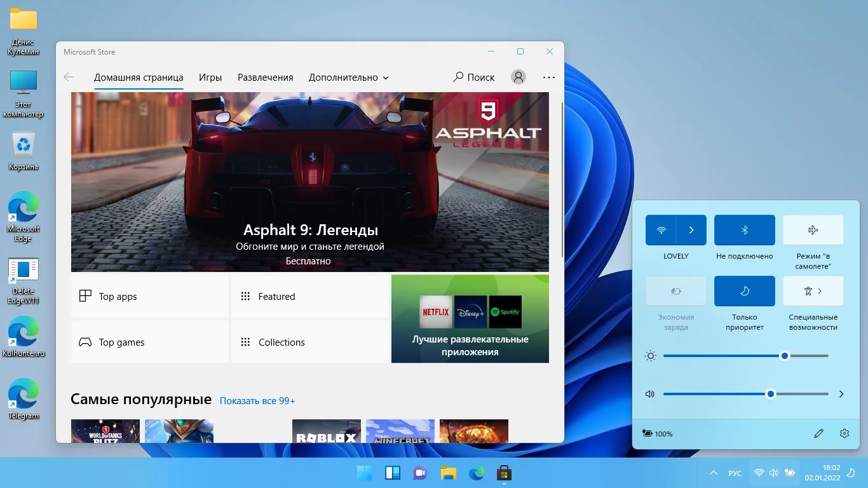Image resolution: width=868 pixels, height=488 pixels.
Task: Switch to the Игры tab
Action: pyautogui.click(x=210, y=78)
